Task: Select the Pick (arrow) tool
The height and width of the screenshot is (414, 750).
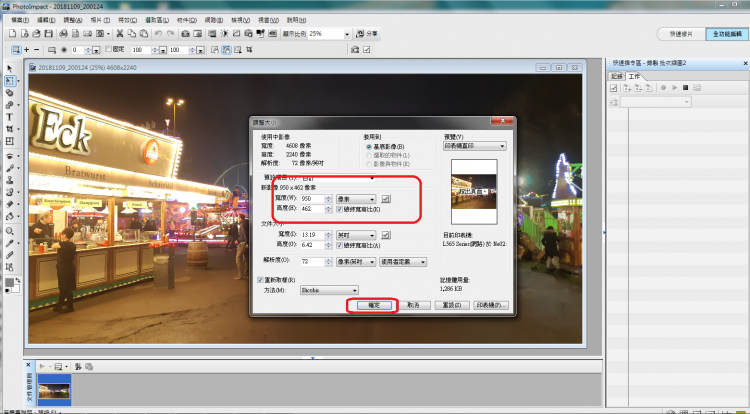Action: (9, 68)
